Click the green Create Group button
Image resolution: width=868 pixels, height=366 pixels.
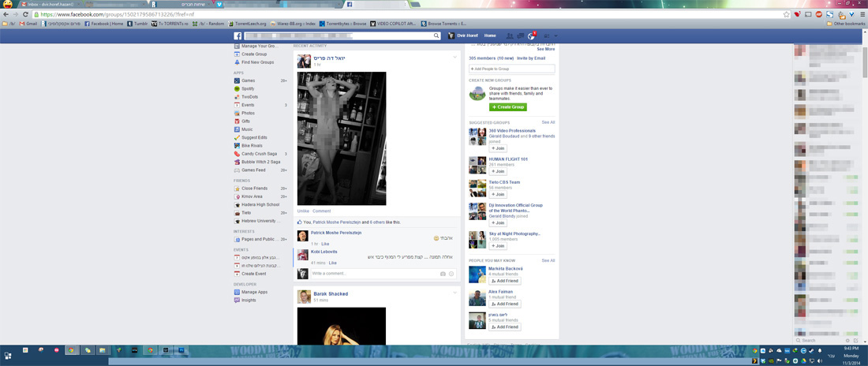point(507,107)
